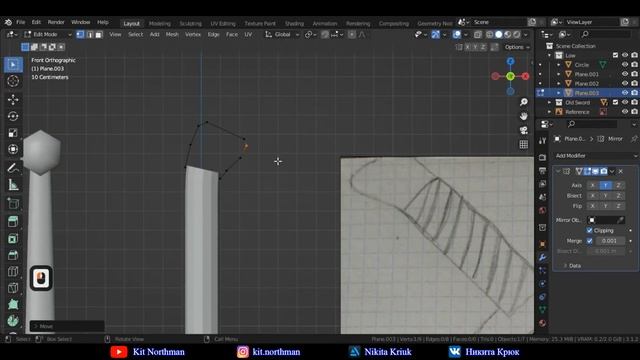
Task: Open the Output properties tab
Action: click(542, 171)
